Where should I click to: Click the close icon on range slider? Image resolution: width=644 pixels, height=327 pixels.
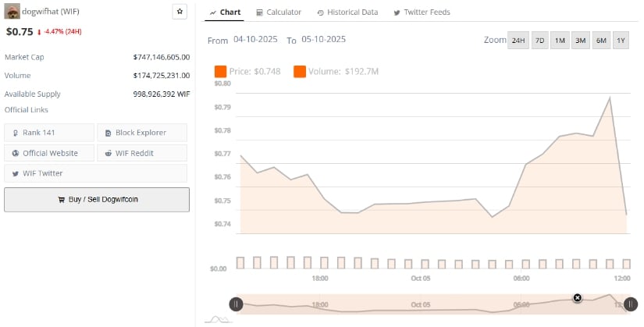(x=577, y=297)
